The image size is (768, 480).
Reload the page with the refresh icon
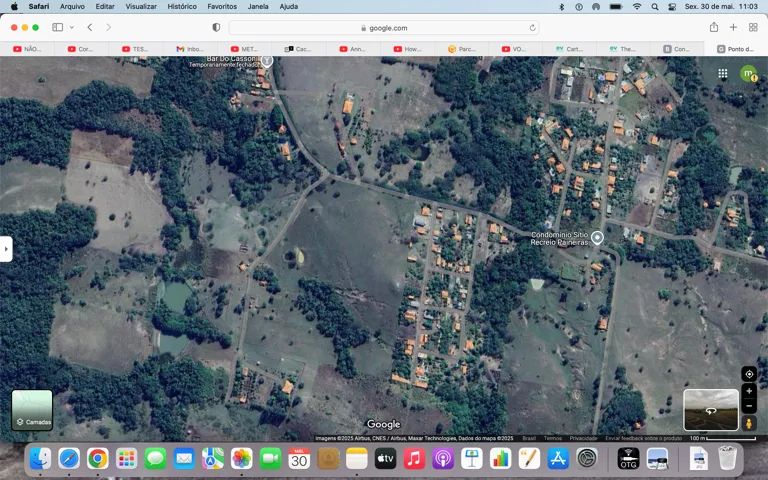click(532, 28)
